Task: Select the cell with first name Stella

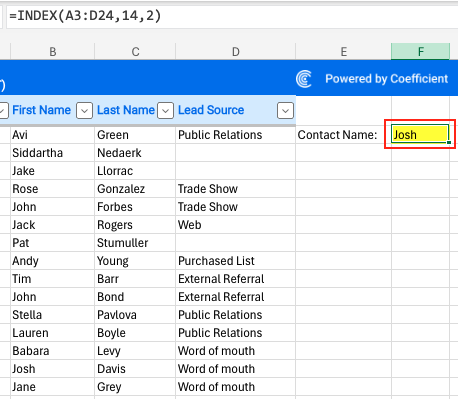Action: click(53, 315)
